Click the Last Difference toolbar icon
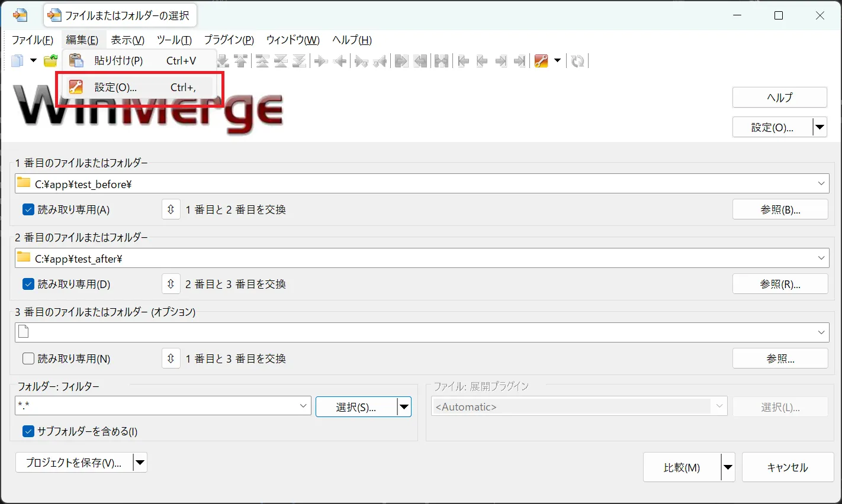This screenshot has height=504, width=842. [x=300, y=61]
